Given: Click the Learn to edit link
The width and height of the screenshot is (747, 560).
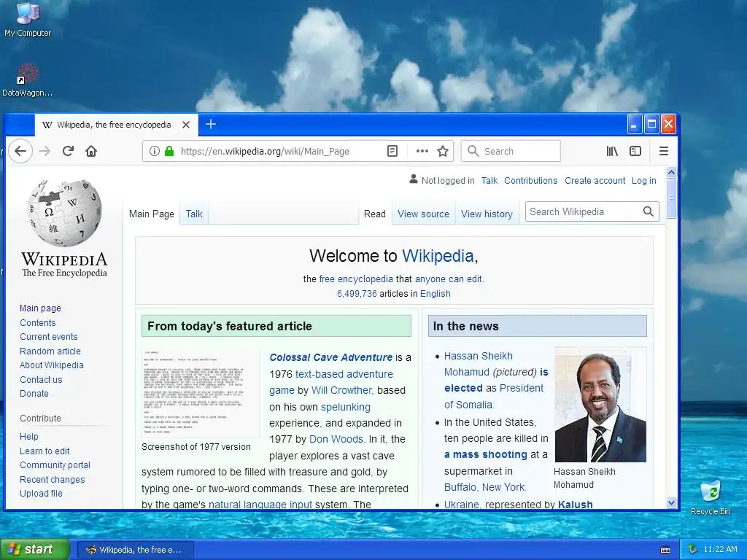Looking at the screenshot, I should click(x=44, y=451).
